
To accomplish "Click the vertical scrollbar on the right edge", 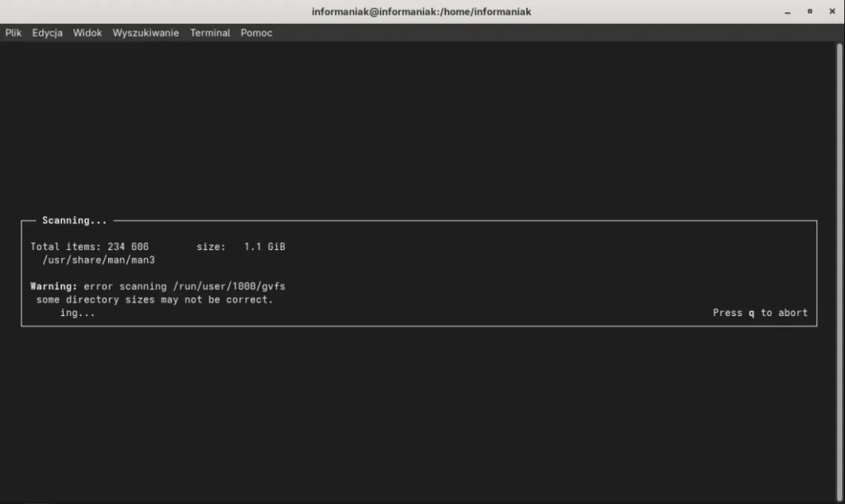I will point(840,247).
